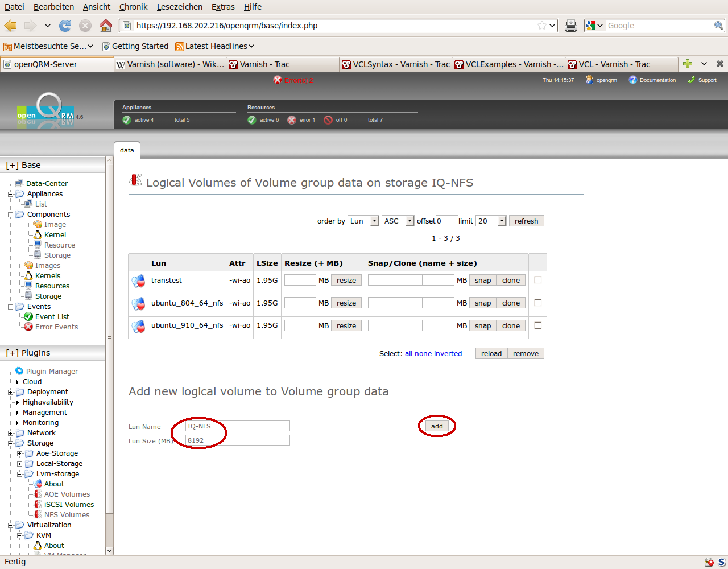Open the order by Lun dropdown
Screen dimensions: 728x569
tap(363, 221)
